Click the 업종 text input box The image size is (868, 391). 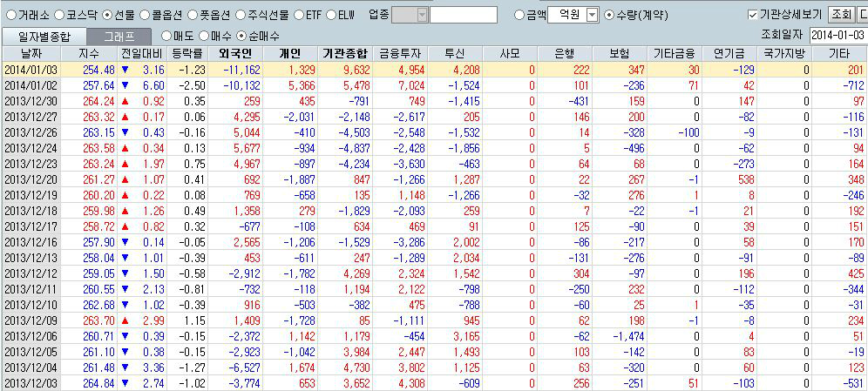[463, 15]
